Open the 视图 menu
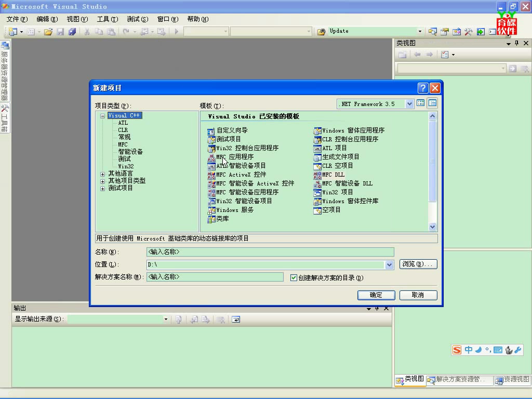The width and height of the screenshot is (532, 399). point(77,19)
